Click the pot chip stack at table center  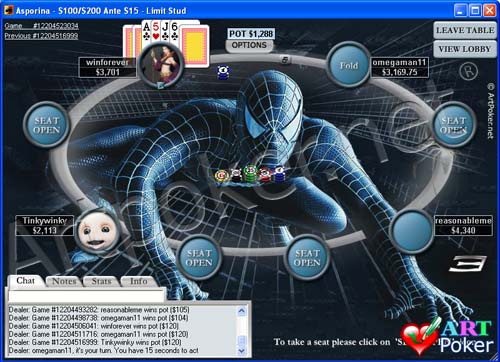[x=250, y=174]
